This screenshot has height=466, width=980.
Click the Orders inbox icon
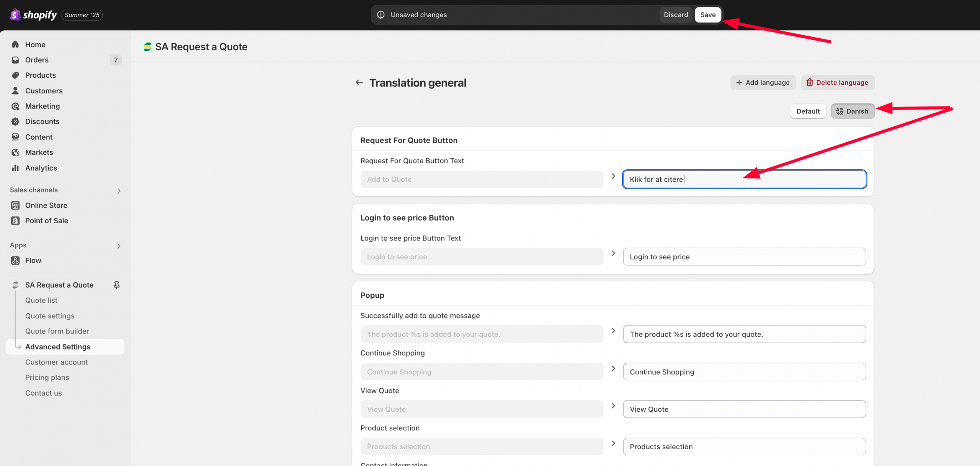pyautogui.click(x=15, y=60)
